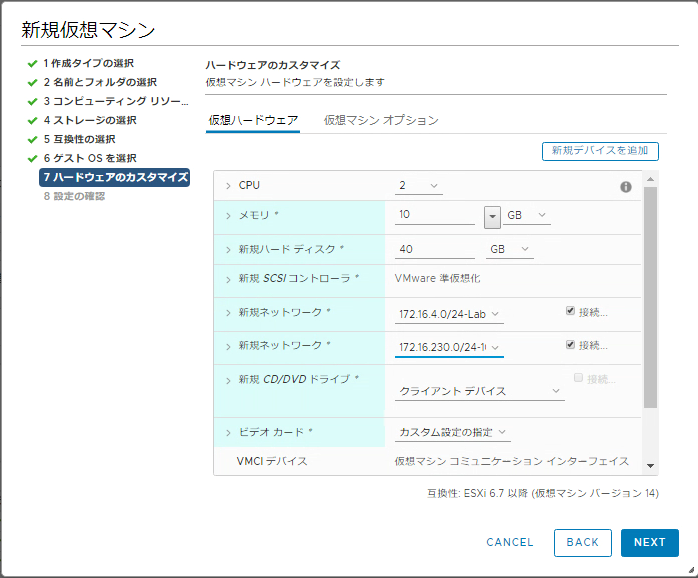Go to step 2 名前とフォルダの選択
The image size is (698, 578).
pyautogui.click(x=100, y=82)
